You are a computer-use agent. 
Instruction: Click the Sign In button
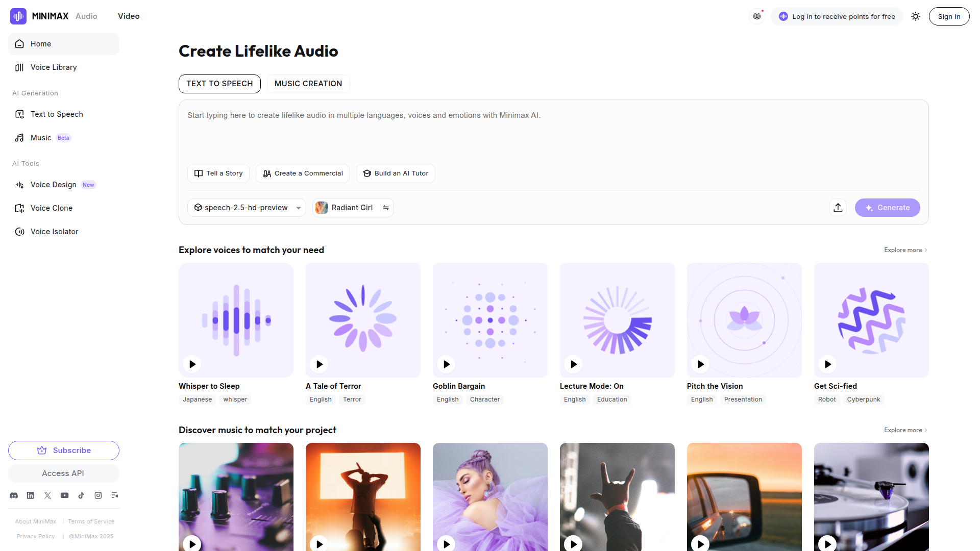click(949, 16)
